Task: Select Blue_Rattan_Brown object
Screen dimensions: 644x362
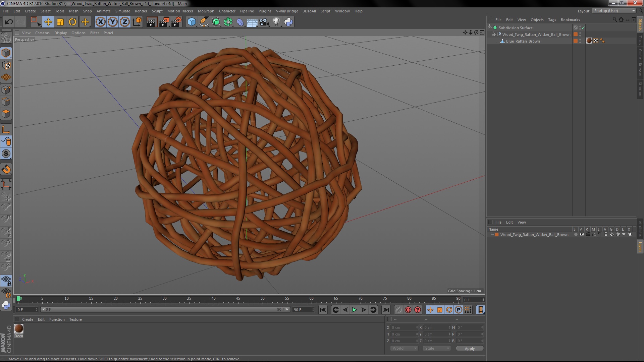Action: (523, 41)
